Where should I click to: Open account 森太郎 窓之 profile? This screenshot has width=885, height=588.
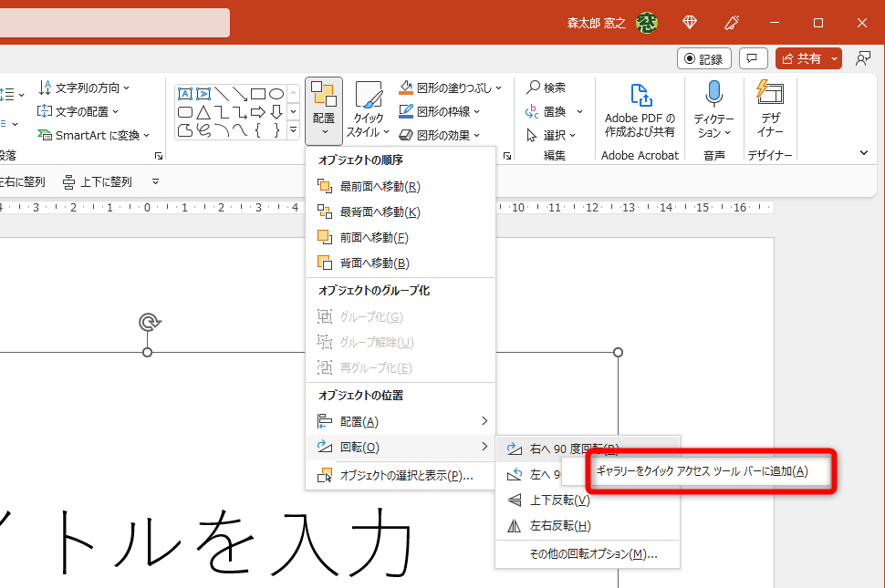point(612,23)
